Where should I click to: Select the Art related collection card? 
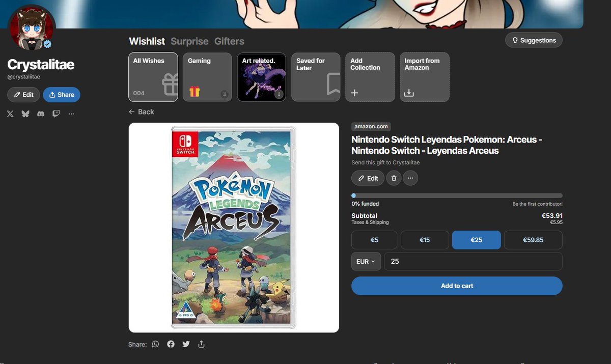[x=262, y=77]
